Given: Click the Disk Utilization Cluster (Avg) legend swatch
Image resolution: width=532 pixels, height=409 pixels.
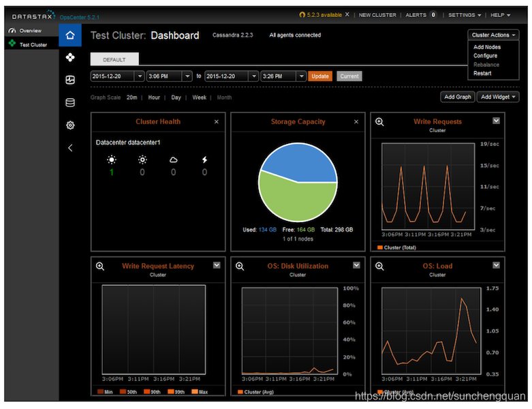Looking at the screenshot, I should tap(240, 392).
